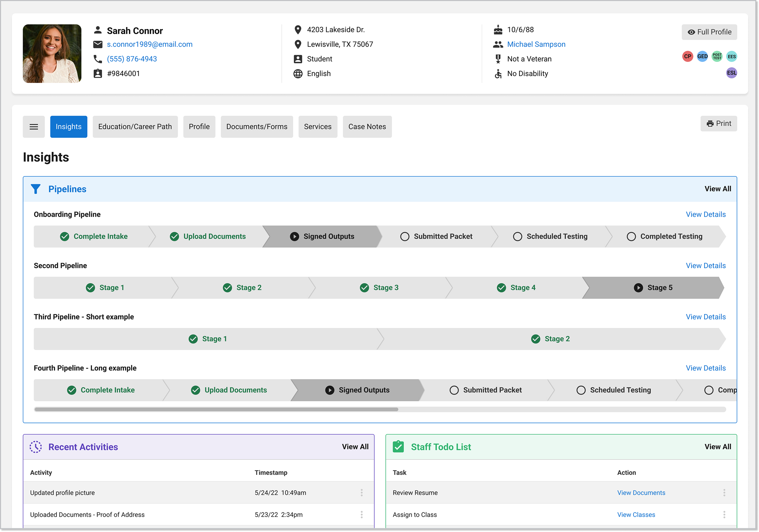Click the Staff Todo List checkmark icon
The width and height of the screenshot is (759, 532).
pyautogui.click(x=399, y=447)
